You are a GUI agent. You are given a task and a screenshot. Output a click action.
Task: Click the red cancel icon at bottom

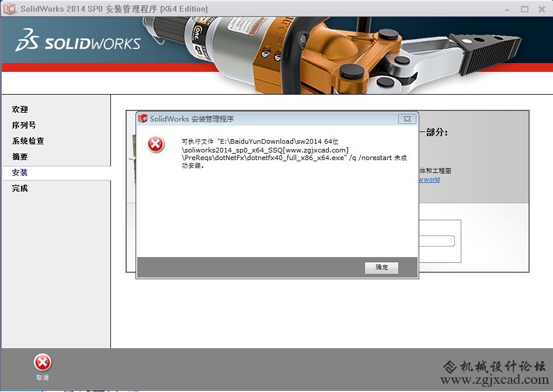[x=43, y=362]
